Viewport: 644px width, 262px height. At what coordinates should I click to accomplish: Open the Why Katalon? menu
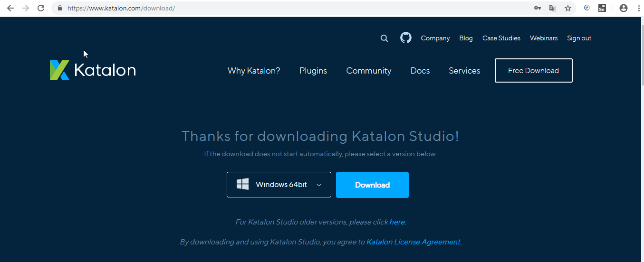[254, 71]
